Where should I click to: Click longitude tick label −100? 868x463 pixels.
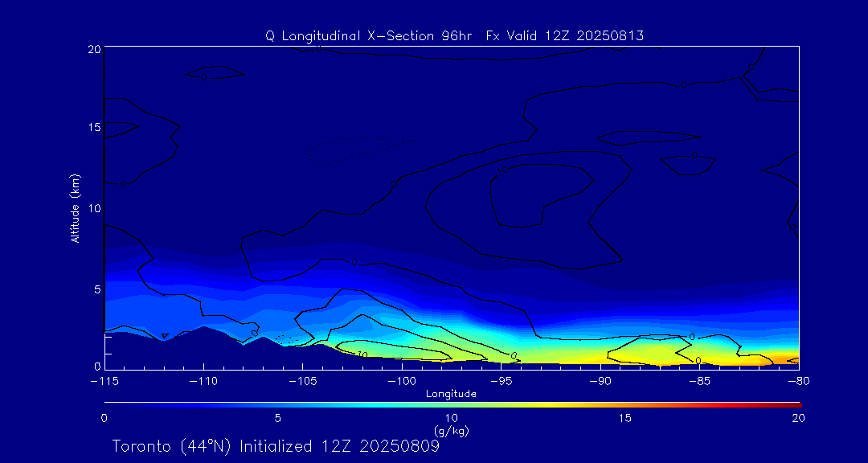pos(401,382)
